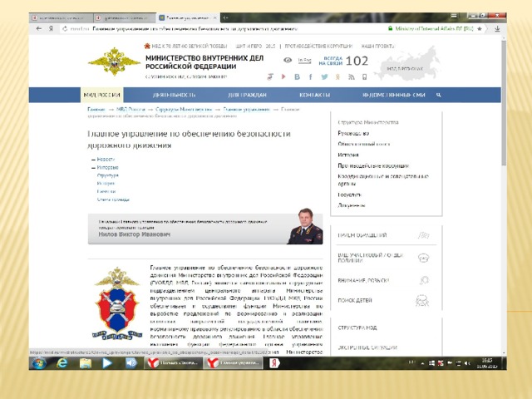Open Нилов Виктор Иванович profile banner
Screen dimensions: 532x399
coord(205,229)
